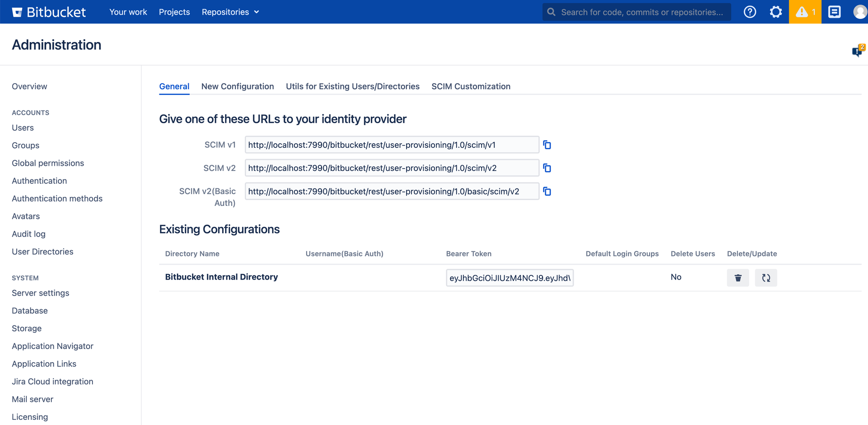Open User Directories page
Image resolution: width=868 pixels, height=425 pixels.
point(42,252)
